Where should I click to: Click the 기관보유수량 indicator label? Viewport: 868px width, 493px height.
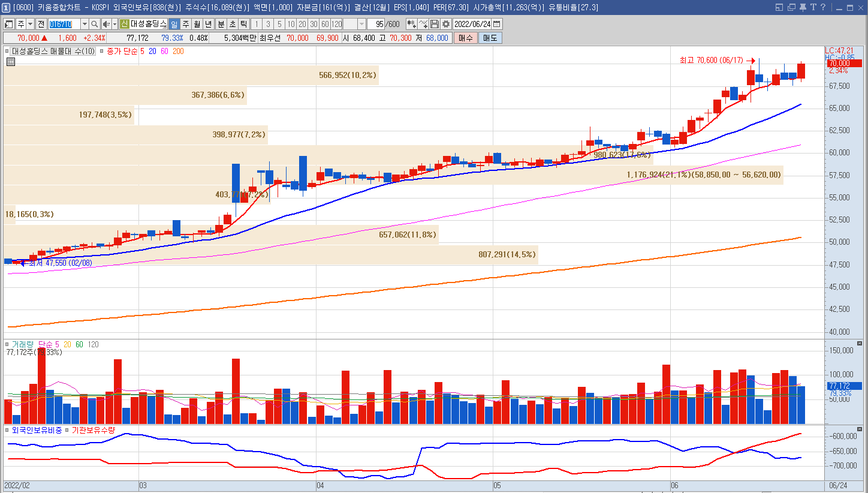click(x=93, y=430)
